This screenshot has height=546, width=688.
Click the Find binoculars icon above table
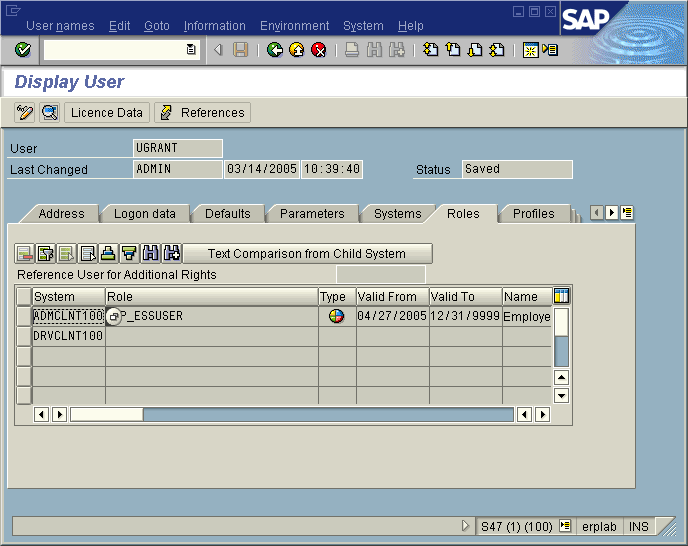[x=150, y=254]
